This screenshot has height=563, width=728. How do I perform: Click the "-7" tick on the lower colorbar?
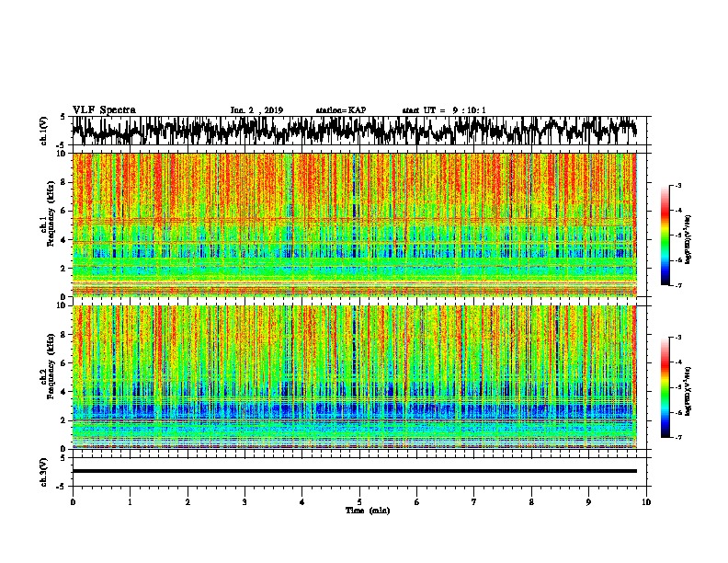tap(677, 438)
